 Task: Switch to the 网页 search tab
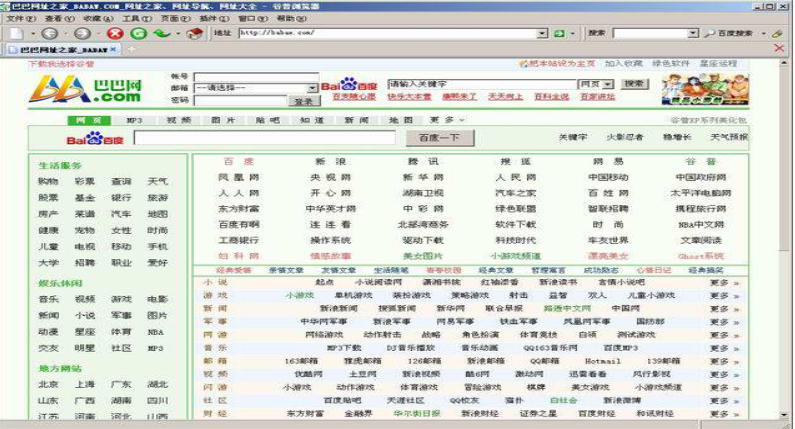pos(89,120)
